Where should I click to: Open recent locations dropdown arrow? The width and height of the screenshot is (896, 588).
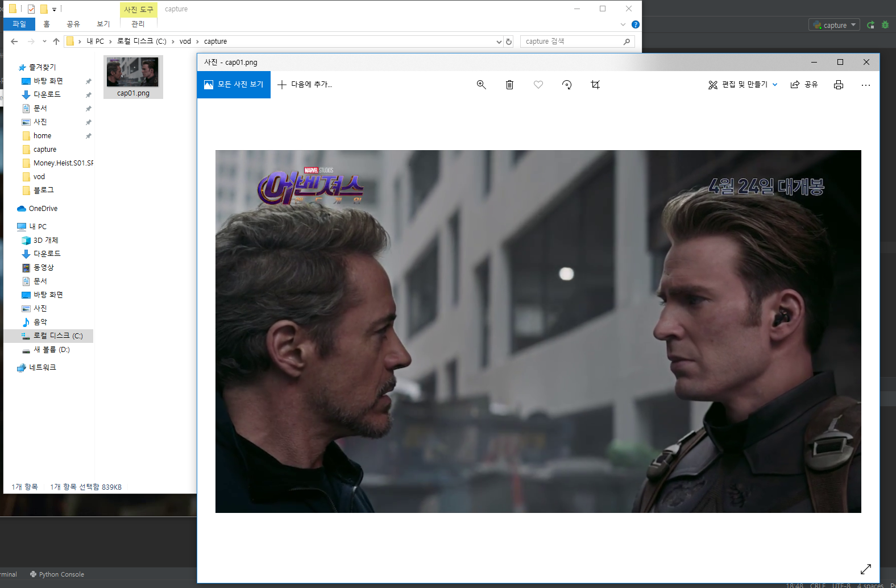44,42
